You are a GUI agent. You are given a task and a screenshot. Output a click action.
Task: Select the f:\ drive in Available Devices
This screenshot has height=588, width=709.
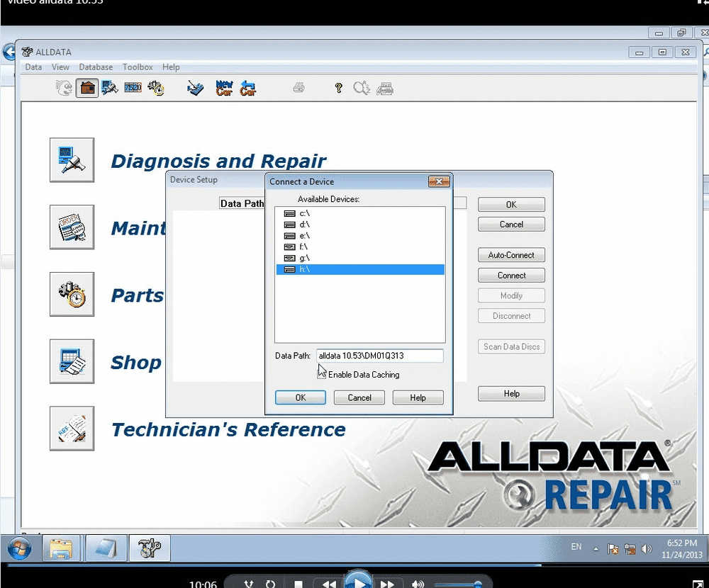[x=360, y=247]
